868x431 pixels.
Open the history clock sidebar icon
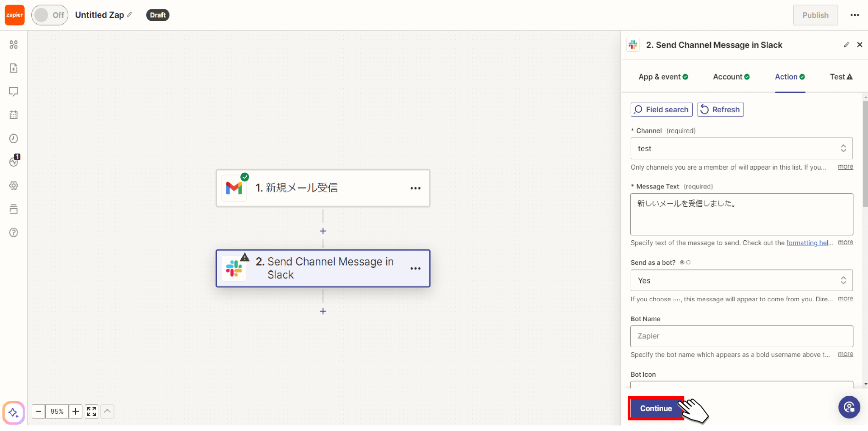(x=14, y=139)
